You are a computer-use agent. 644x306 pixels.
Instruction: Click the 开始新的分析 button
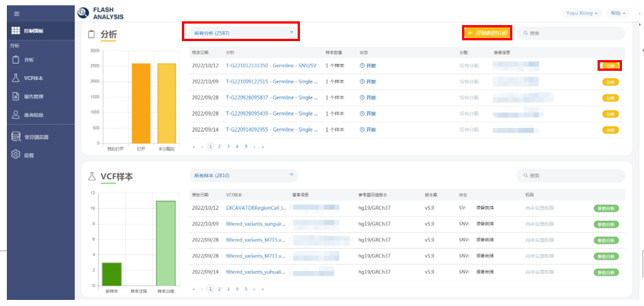487,33
